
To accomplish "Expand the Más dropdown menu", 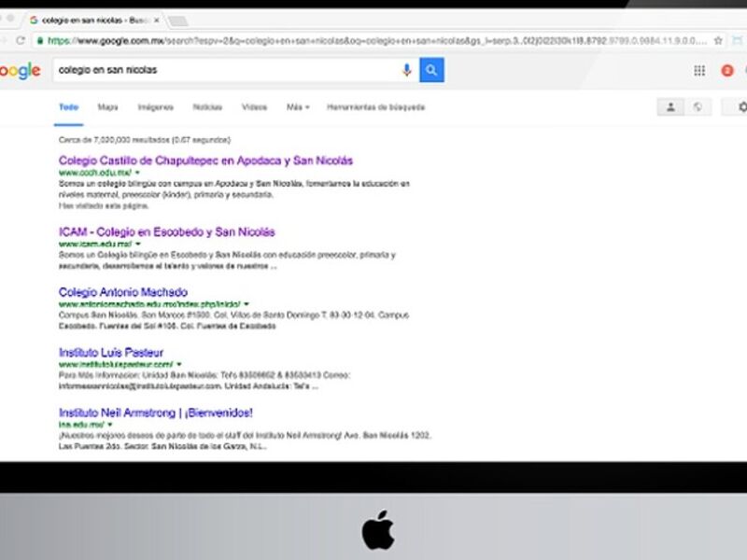I will click(x=298, y=107).
